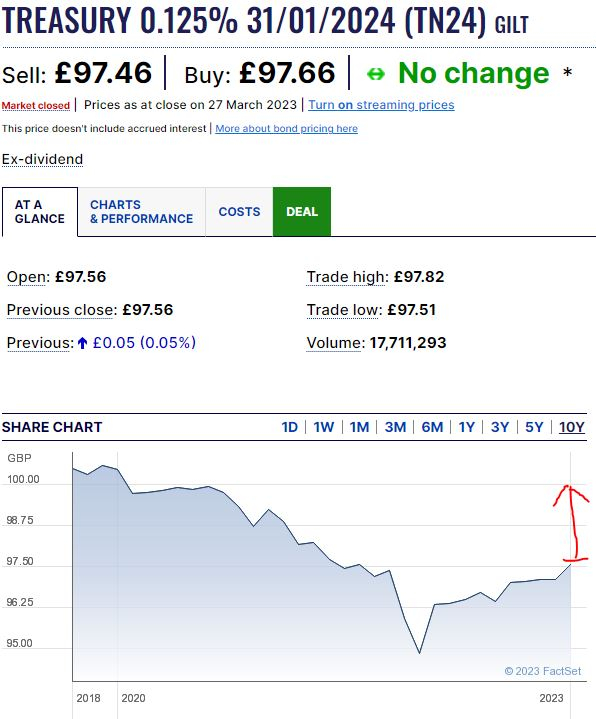The height and width of the screenshot is (719, 596).
Task: Open More about bond pricing here link
Action: [x=287, y=128]
